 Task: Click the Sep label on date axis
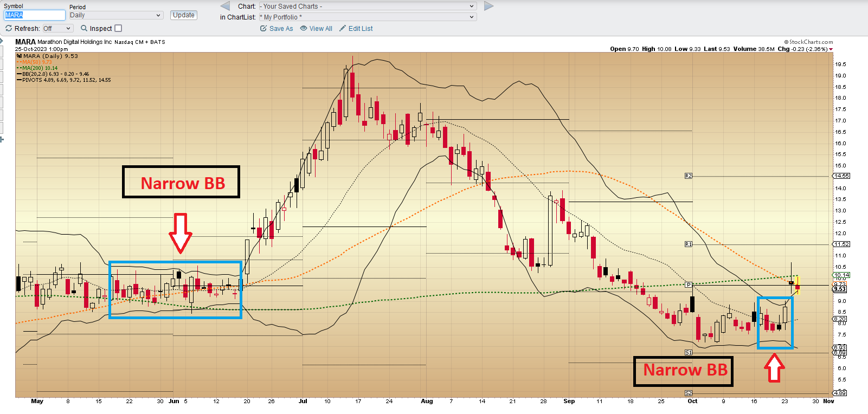pyautogui.click(x=569, y=402)
